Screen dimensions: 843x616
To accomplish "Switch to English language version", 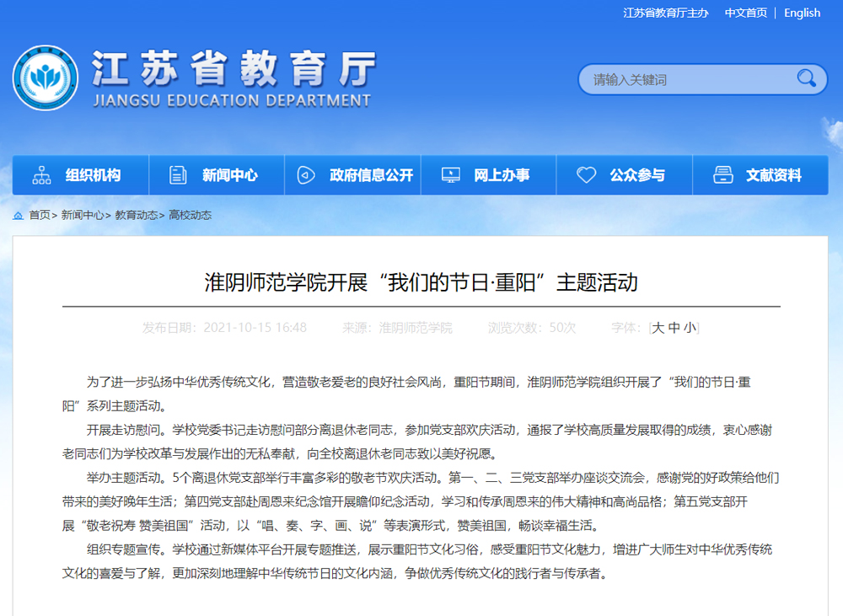I will (x=802, y=13).
